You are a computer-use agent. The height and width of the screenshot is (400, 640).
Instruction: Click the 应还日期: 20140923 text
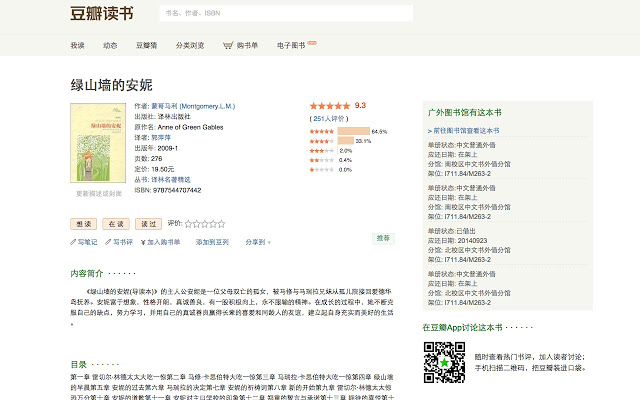click(x=458, y=240)
